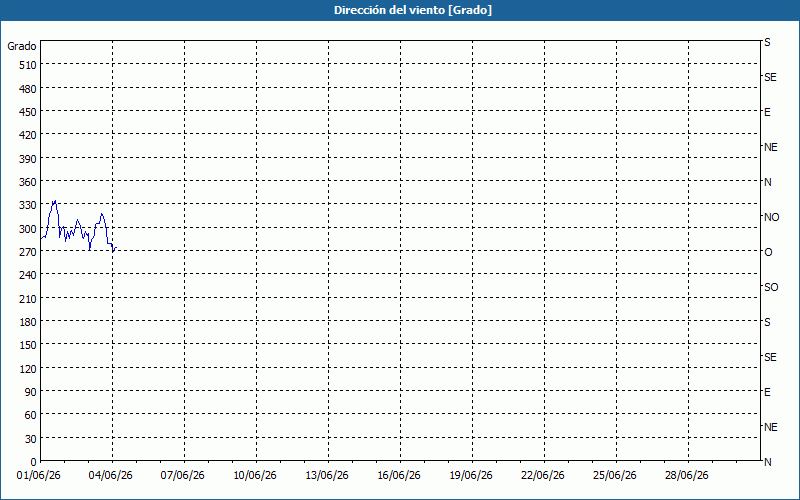Select the '30' y-axis value
Viewport: 800px width, 500px height.
(31, 438)
